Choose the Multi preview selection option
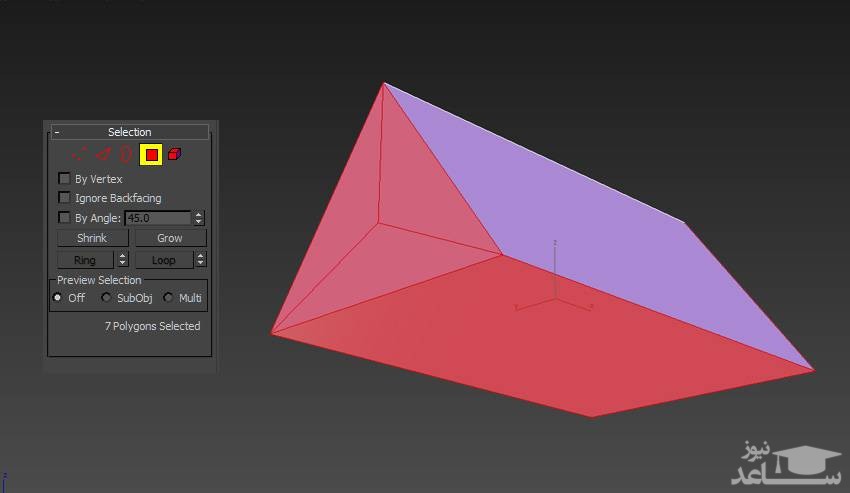Image resolution: width=850 pixels, height=493 pixels. [x=168, y=298]
